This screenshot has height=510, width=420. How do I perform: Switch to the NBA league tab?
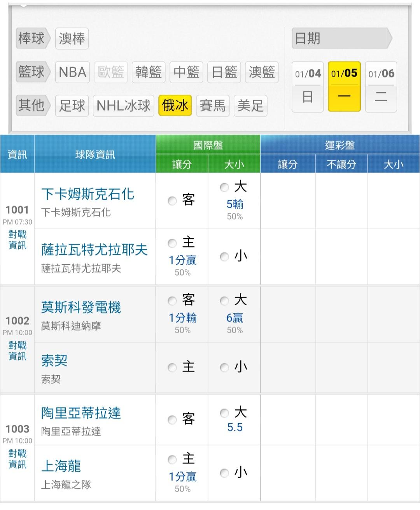pyautogui.click(x=72, y=72)
